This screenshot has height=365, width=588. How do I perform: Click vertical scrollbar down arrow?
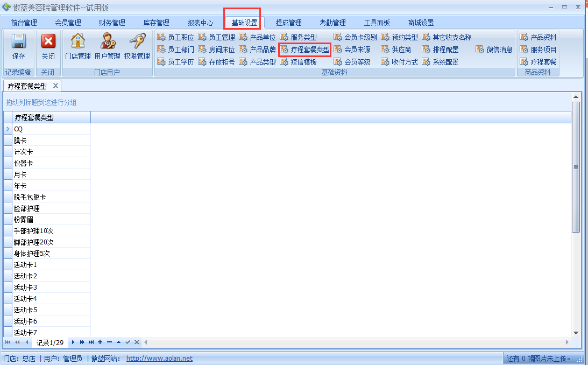576,333
